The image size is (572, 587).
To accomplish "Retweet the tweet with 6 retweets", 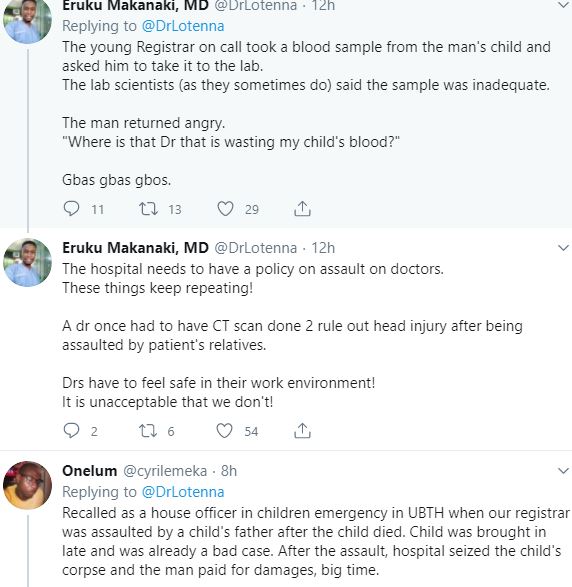I will coord(148,431).
